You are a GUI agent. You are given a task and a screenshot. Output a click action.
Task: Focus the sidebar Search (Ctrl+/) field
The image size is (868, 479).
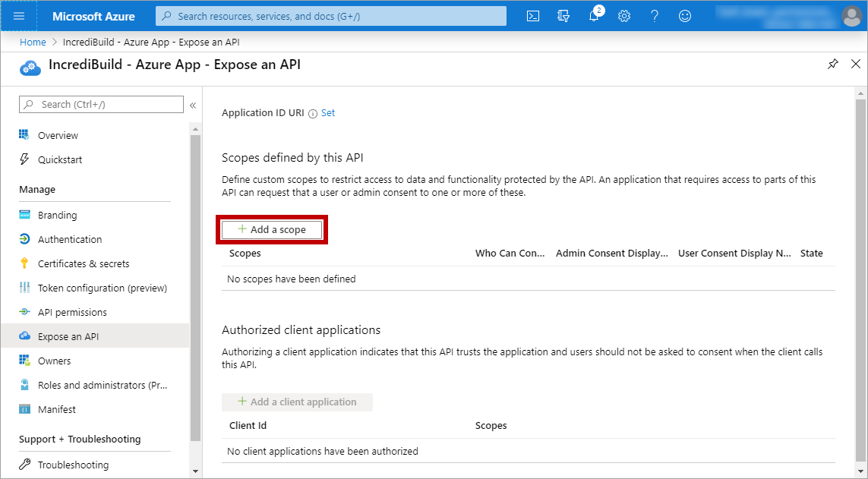(x=101, y=105)
